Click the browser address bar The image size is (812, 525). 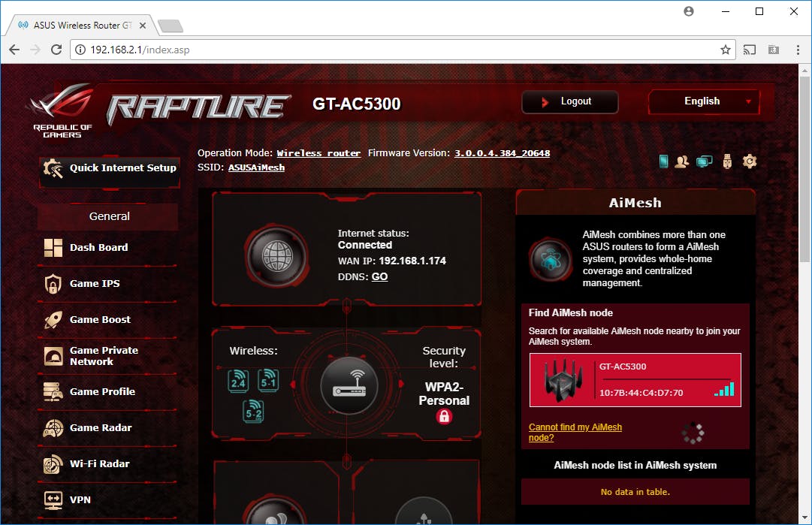(403, 50)
